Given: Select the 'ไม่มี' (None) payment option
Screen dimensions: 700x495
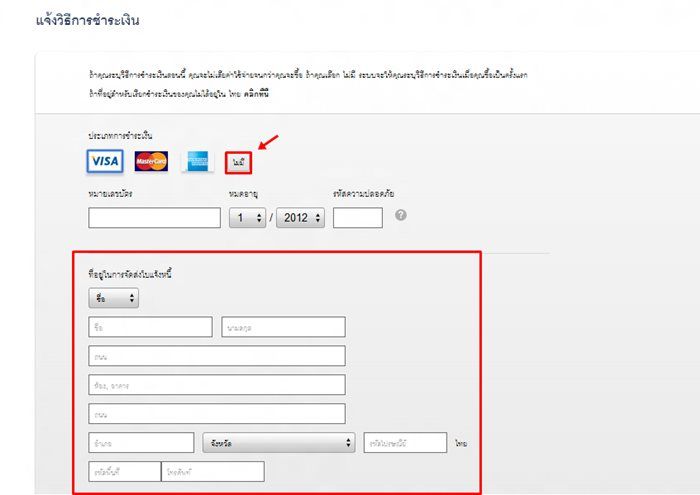Looking at the screenshot, I should coord(238,163).
